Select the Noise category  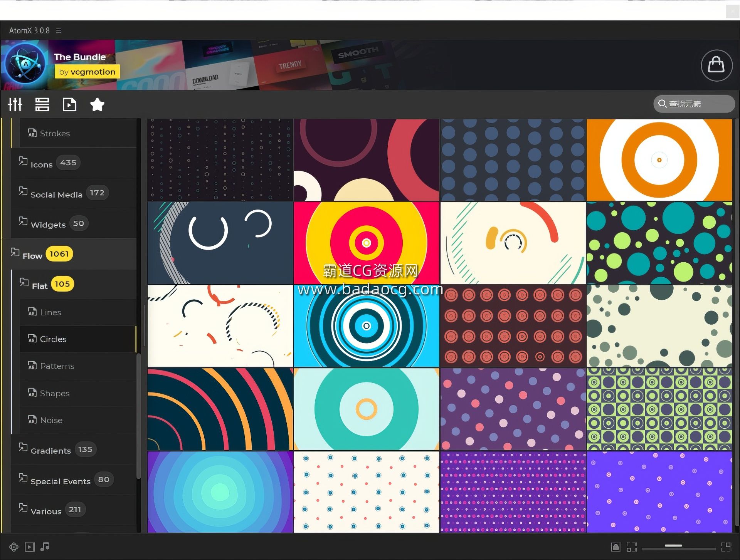[x=78, y=420]
